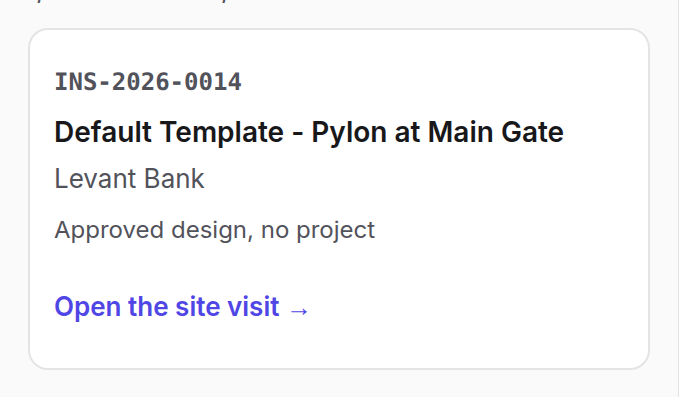Click the phrase no project in the status line

318,231
